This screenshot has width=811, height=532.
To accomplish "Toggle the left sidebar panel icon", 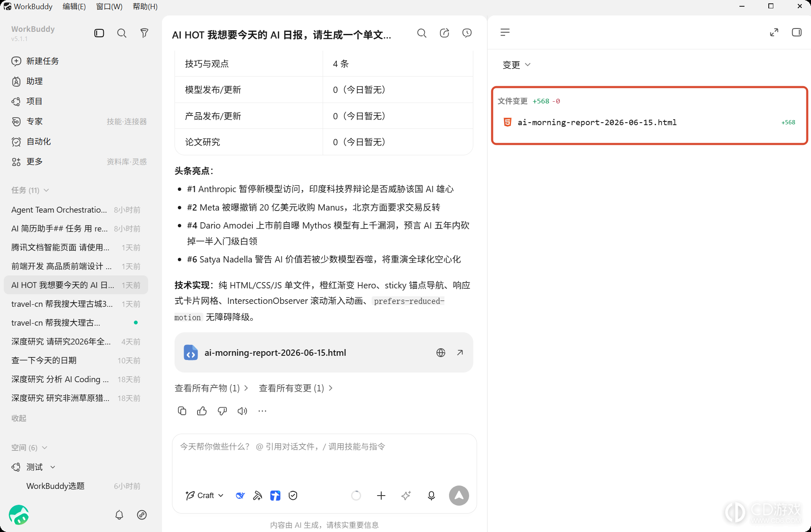I will click(99, 33).
